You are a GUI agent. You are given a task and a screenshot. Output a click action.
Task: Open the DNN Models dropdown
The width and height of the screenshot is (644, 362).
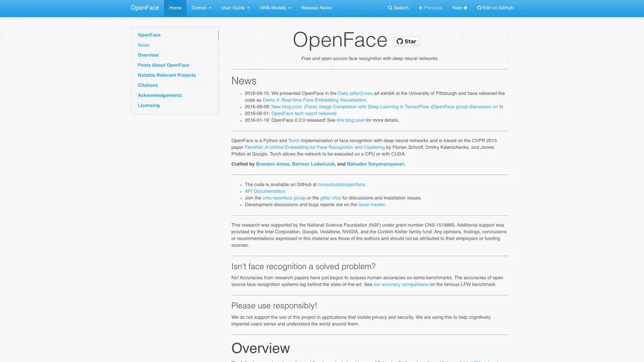click(x=275, y=8)
